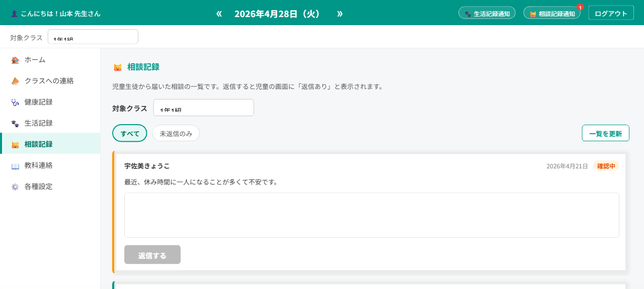Click the date 2026年4月21日 on card
Image resolution: width=644 pixels, height=289 pixels.
(567, 166)
